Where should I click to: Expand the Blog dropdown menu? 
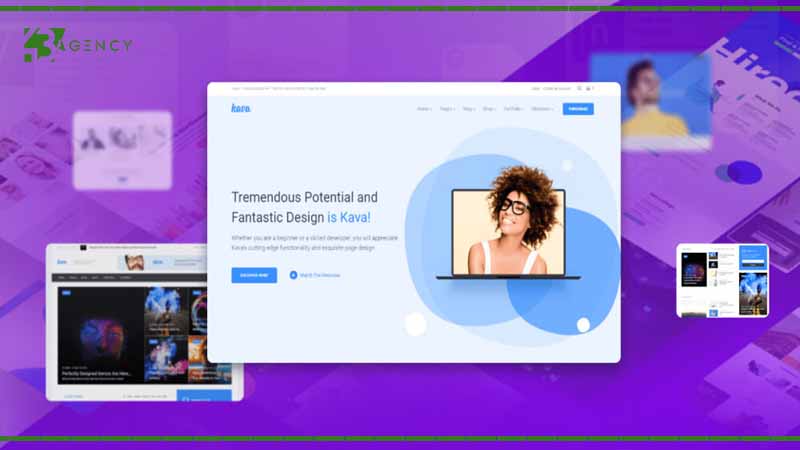[x=468, y=108]
